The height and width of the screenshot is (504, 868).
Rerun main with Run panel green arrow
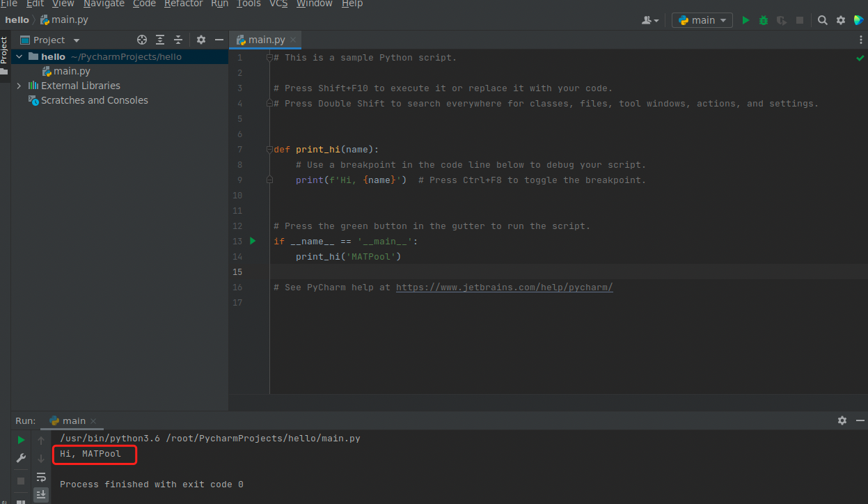click(21, 440)
